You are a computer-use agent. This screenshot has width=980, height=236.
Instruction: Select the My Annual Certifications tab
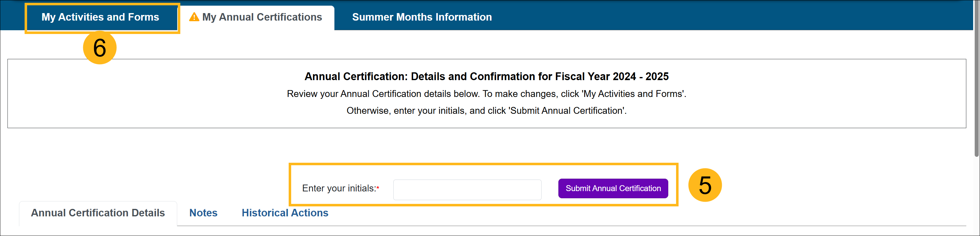point(262,17)
